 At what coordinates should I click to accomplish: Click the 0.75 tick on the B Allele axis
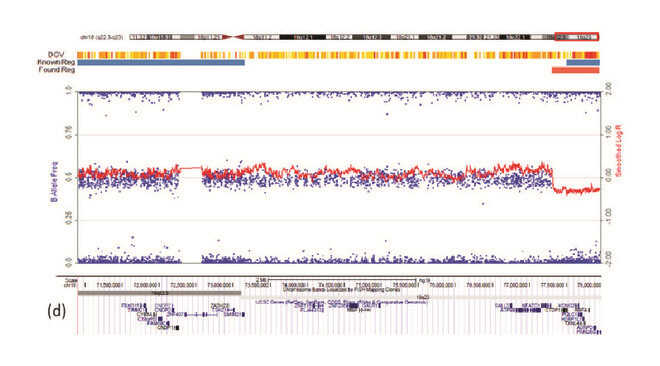[x=69, y=133]
